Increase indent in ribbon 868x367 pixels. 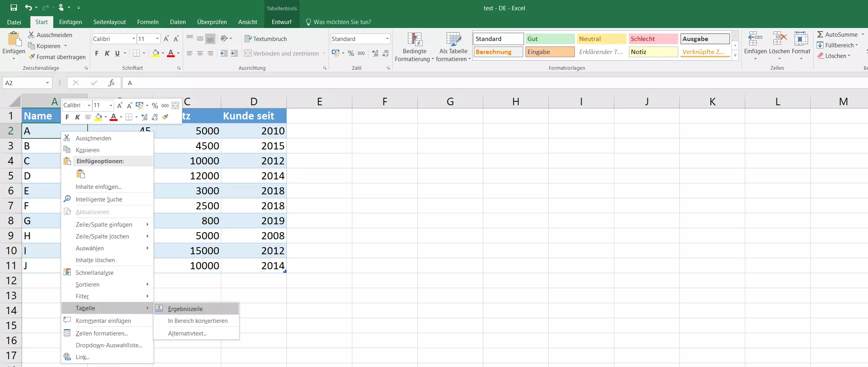(x=234, y=53)
